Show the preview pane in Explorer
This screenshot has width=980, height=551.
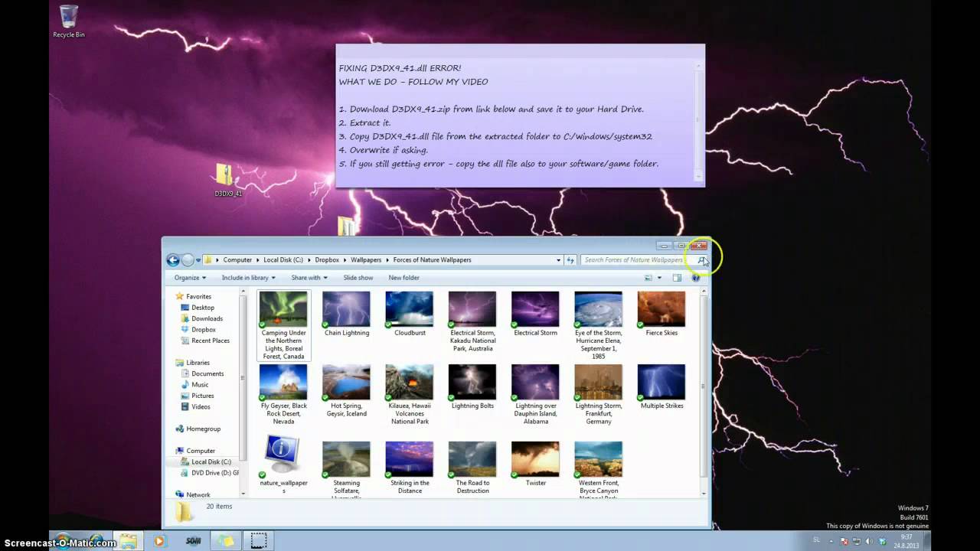pos(677,278)
